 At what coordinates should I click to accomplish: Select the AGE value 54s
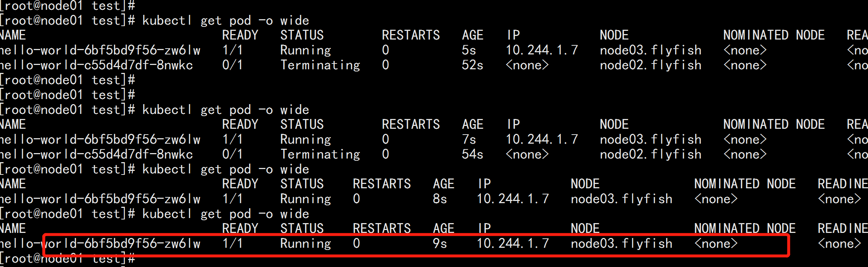(x=472, y=154)
